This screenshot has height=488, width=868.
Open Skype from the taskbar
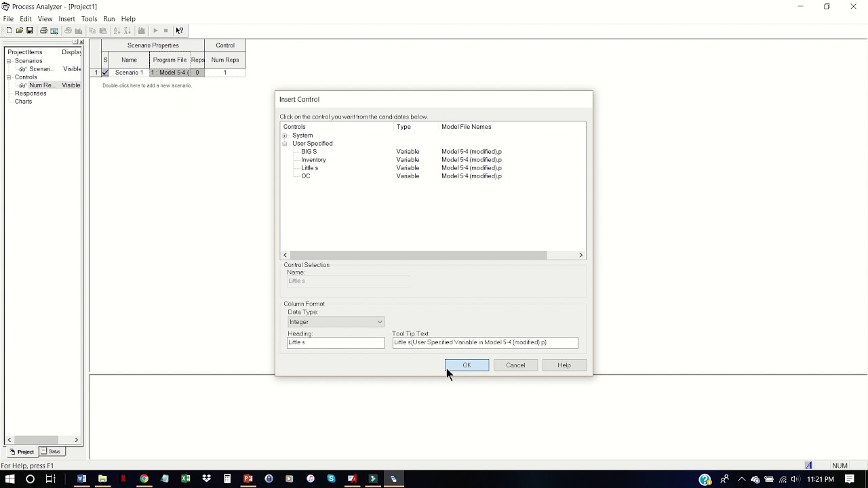click(331, 479)
